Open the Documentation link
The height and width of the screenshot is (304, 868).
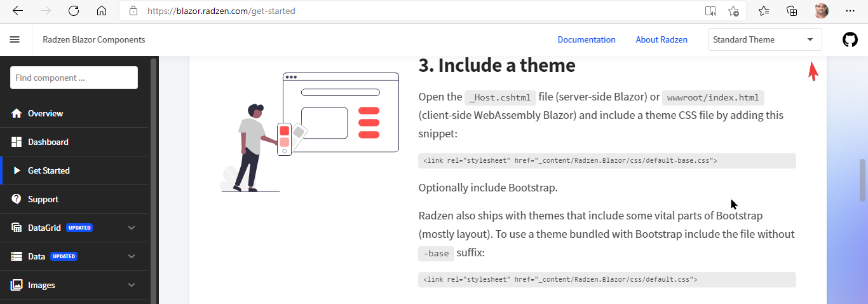tap(587, 39)
